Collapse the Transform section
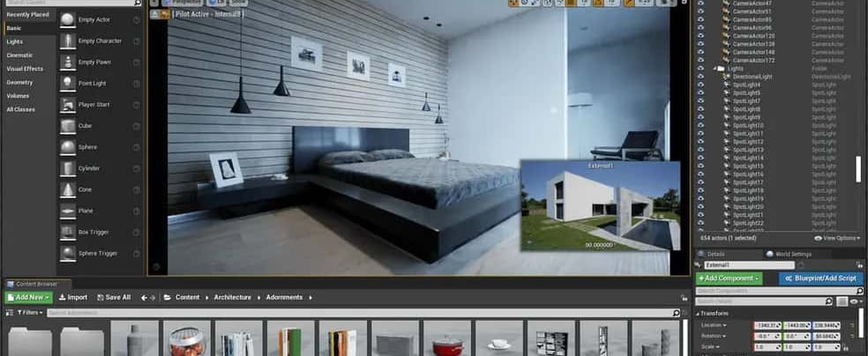 coord(698,314)
